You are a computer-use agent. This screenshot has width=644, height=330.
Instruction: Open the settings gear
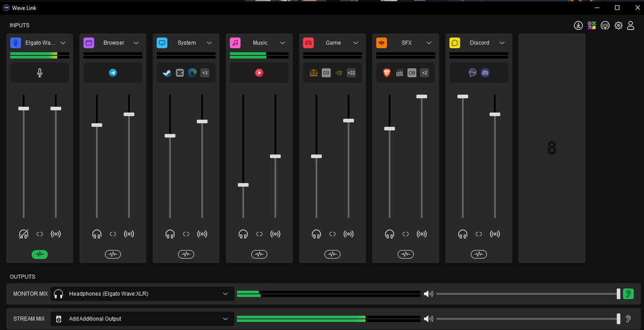618,25
